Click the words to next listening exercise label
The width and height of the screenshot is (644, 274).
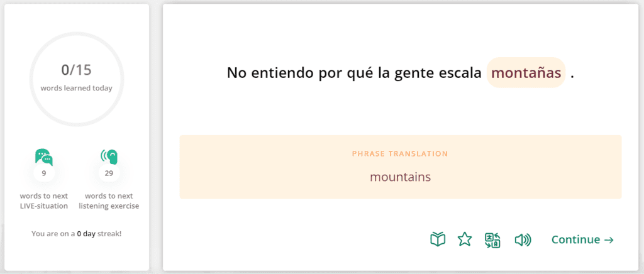tap(109, 200)
